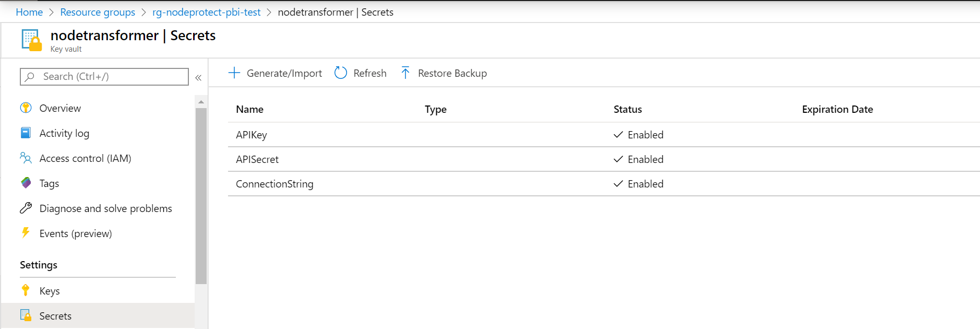Click the circular Refresh icon
Image resolution: width=980 pixels, height=329 pixels.
point(341,73)
